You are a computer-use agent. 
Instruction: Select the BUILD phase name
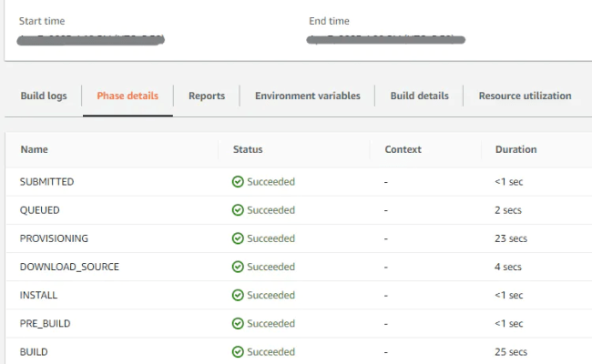34,352
